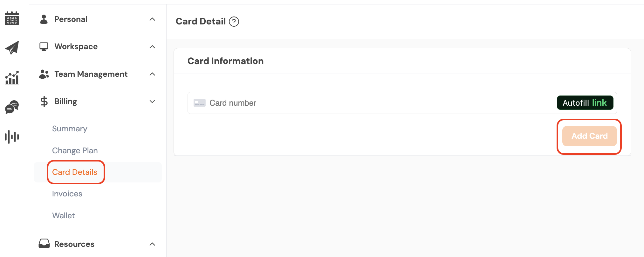Viewport: 644px width, 257px height.
Task: Click the paper plane send icon
Action: click(12, 48)
